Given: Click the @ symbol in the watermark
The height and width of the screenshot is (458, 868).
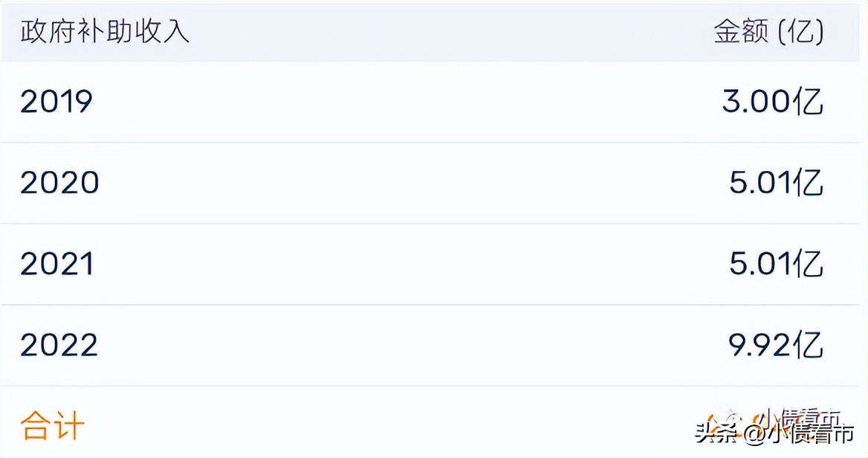Looking at the screenshot, I should (x=756, y=434).
